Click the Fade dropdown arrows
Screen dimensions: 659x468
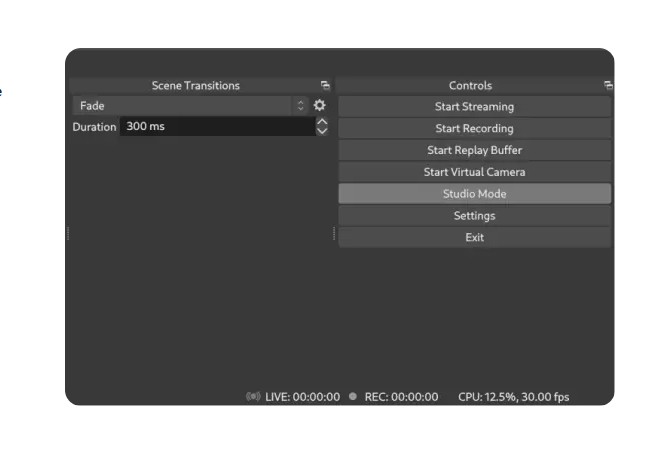301,105
